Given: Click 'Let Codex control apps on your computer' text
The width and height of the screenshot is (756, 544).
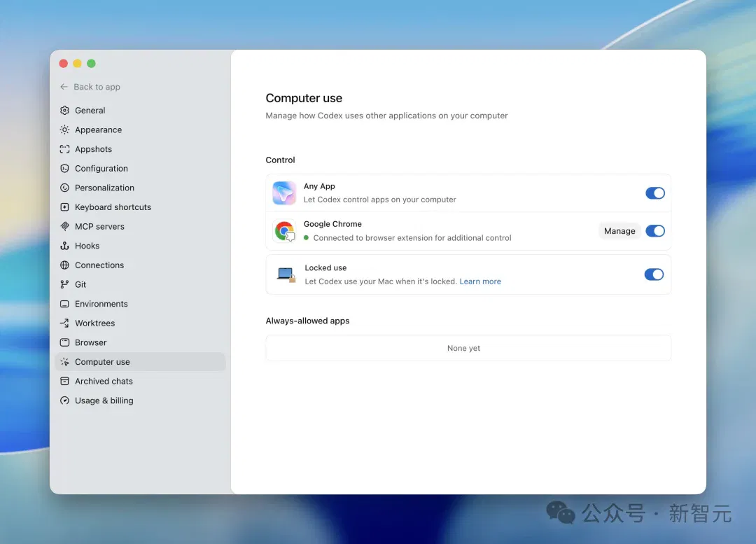Looking at the screenshot, I should pos(380,199).
